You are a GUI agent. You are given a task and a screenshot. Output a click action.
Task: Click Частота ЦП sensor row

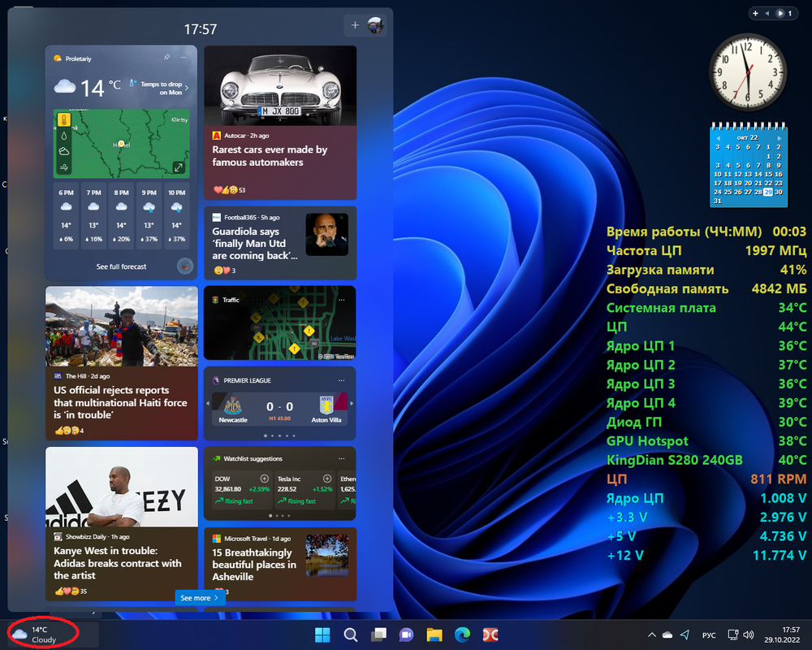point(706,251)
